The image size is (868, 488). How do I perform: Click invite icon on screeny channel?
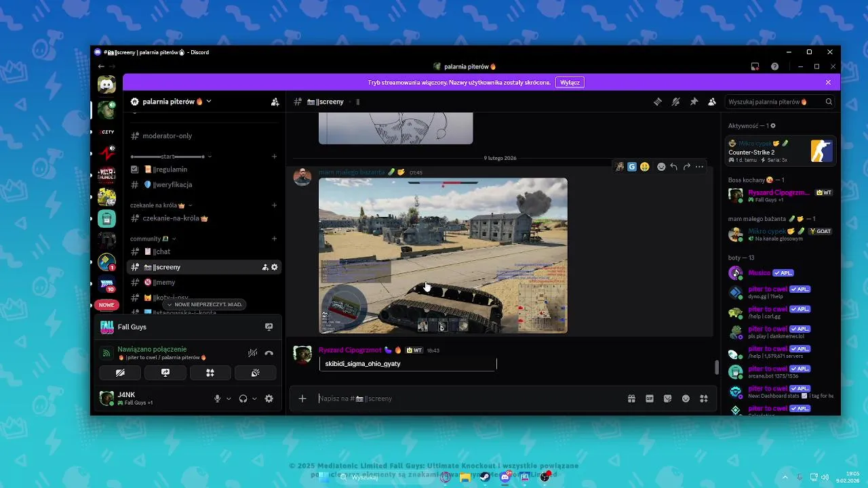click(x=265, y=267)
